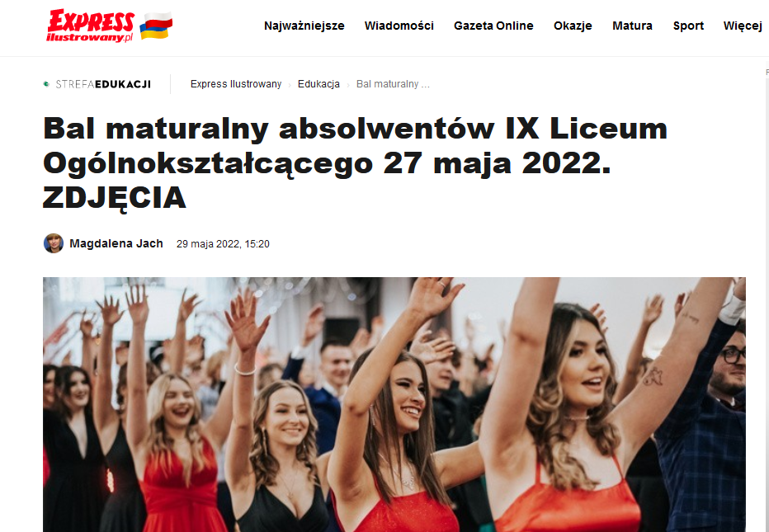Open the Sport section

point(688,26)
